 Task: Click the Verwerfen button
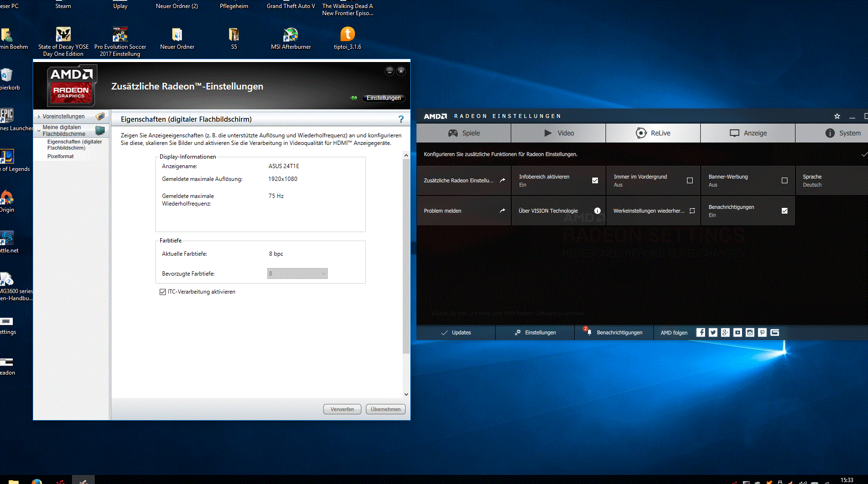click(342, 409)
